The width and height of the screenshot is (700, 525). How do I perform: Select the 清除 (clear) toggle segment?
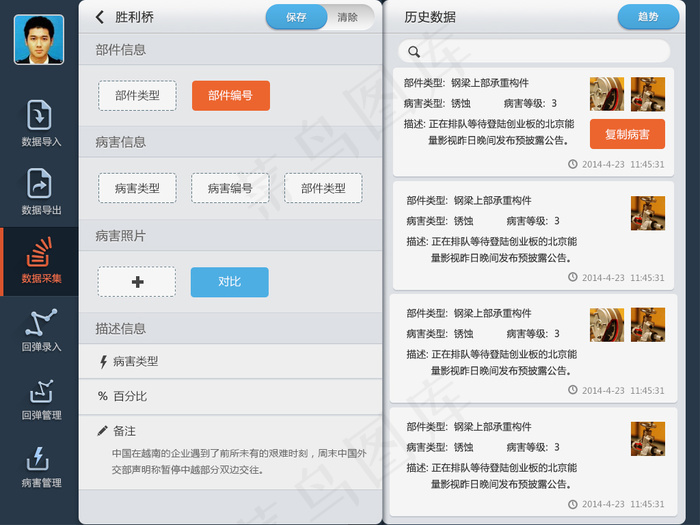tap(348, 17)
